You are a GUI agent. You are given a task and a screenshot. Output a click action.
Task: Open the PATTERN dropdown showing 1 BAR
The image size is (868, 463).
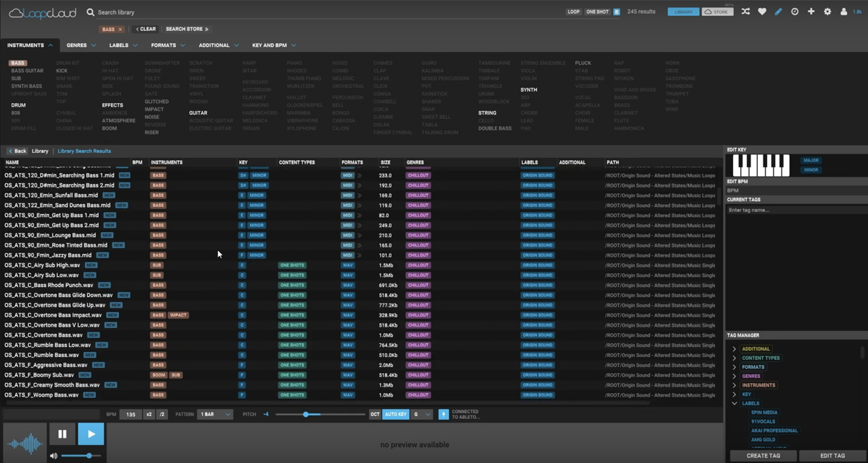tap(215, 414)
